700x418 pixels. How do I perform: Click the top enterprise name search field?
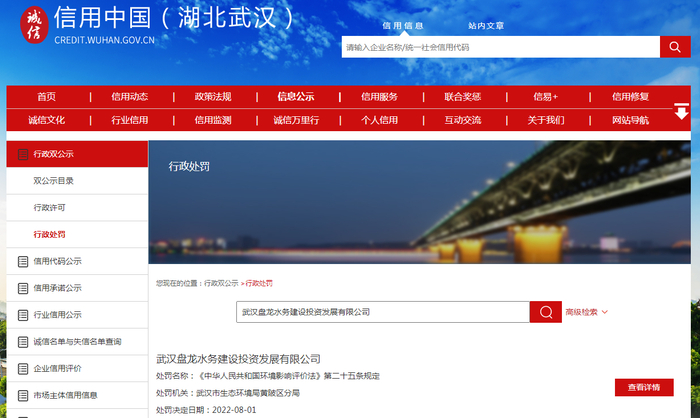coord(501,47)
